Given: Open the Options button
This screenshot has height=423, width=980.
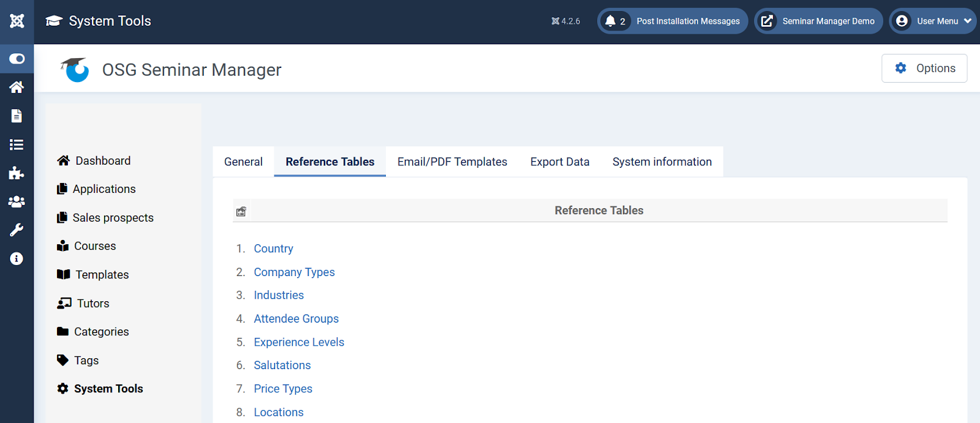Looking at the screenshot, I should point(924,68).
